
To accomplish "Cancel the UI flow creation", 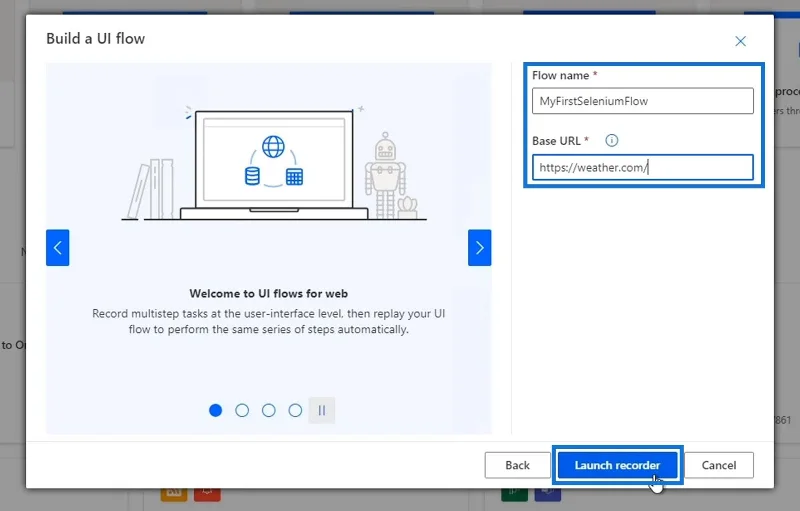I will pos(719,465).
